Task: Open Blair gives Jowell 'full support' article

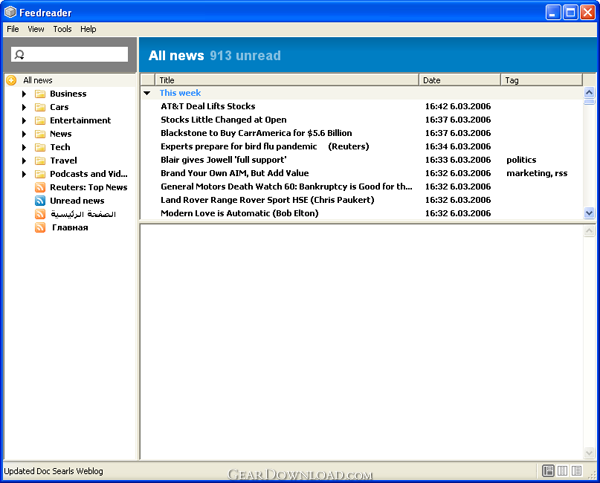Action: click(x=223, y=160)
